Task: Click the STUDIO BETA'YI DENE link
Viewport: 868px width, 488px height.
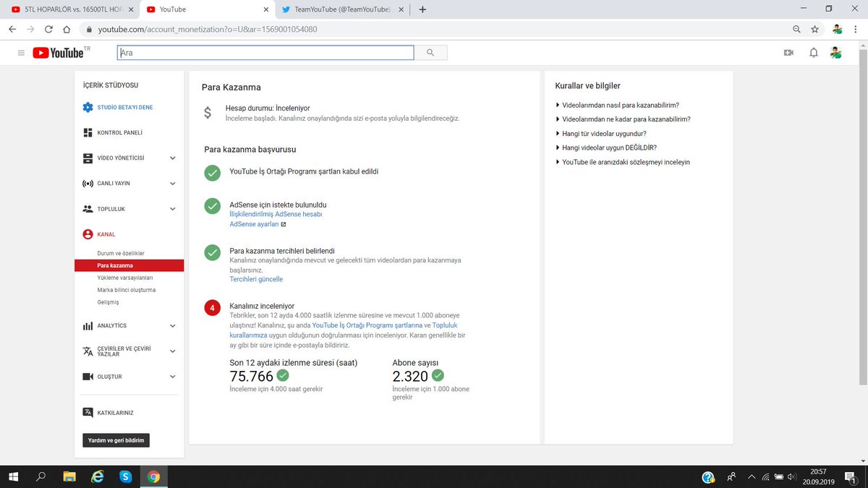Action: point(124,107)
